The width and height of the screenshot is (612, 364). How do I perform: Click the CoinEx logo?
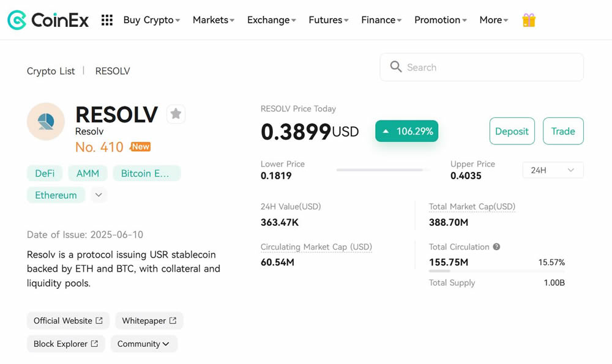tap(48, 20)
